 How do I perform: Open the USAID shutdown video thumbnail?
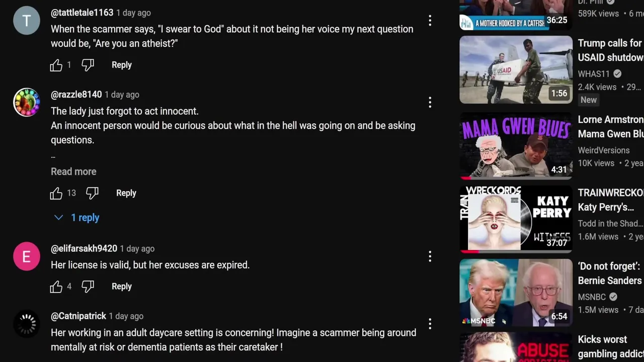pos(516,70)
